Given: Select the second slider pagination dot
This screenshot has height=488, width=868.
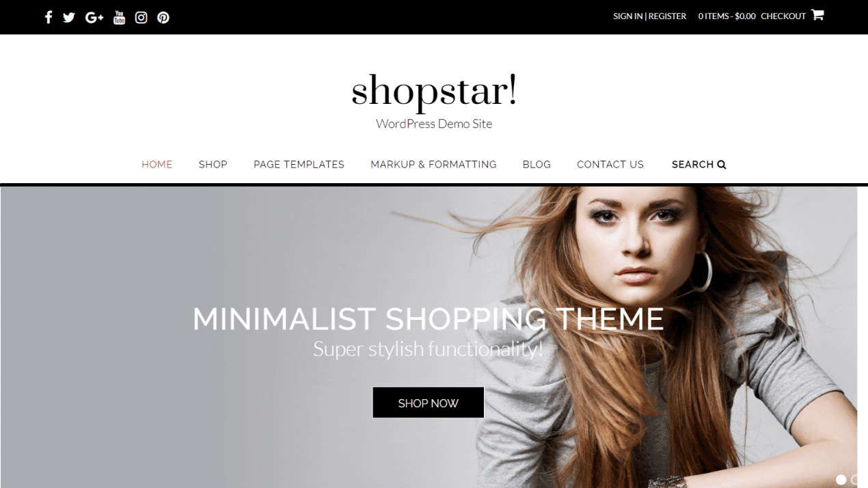Looking at the screenshot, I should click(854, 480).
